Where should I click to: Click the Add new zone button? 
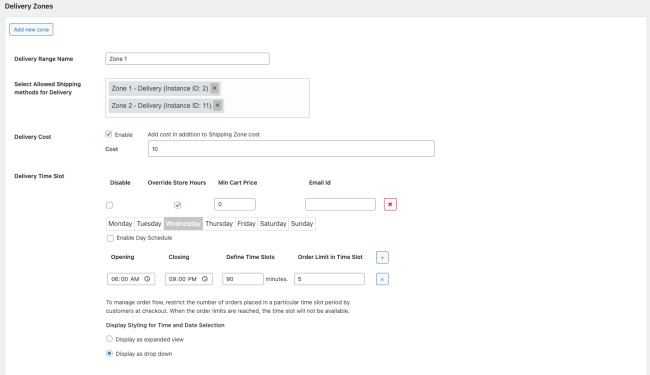(x=31, y=29)
